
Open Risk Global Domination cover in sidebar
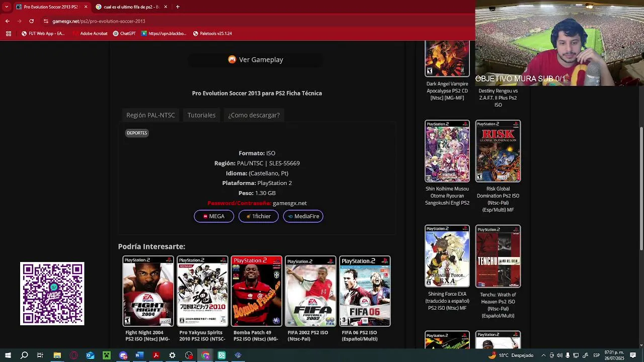[498, 151]
